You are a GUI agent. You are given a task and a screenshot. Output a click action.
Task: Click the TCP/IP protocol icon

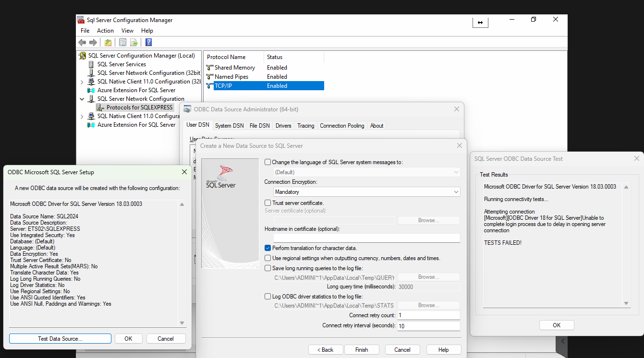point(210,86)
